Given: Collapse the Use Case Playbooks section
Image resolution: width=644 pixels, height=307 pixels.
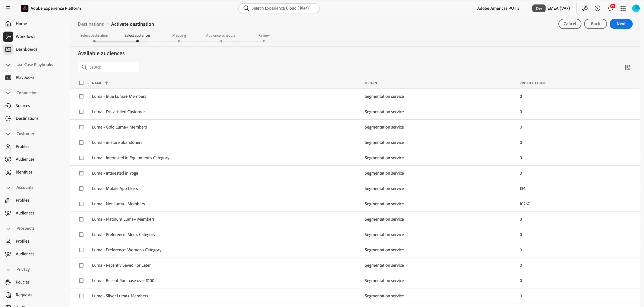Looking at the screenshot, I should pos(8,65).
